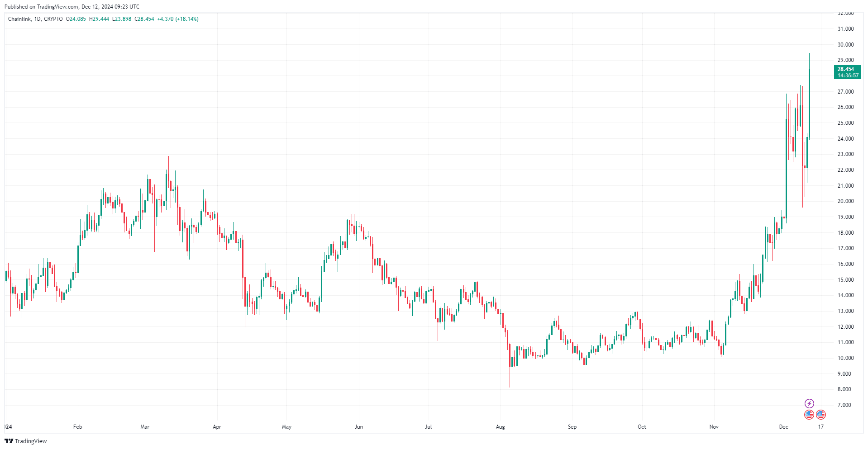Click the Jul label on time axis

pos(428,427)
